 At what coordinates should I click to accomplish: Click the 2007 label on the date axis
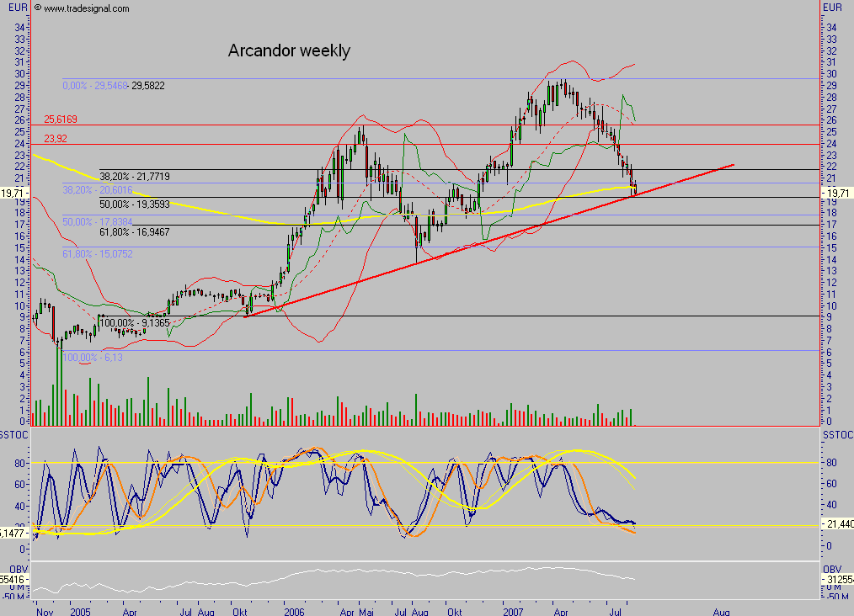(x=513, y=609)
